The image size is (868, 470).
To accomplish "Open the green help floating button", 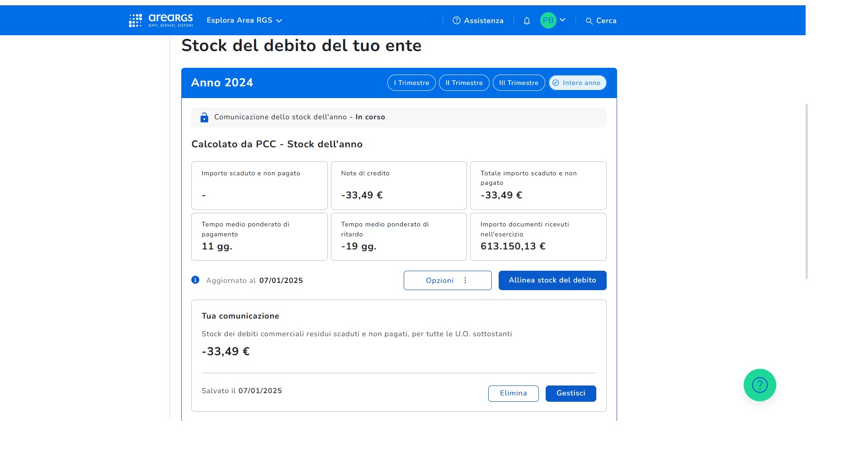I will [759, 385].
